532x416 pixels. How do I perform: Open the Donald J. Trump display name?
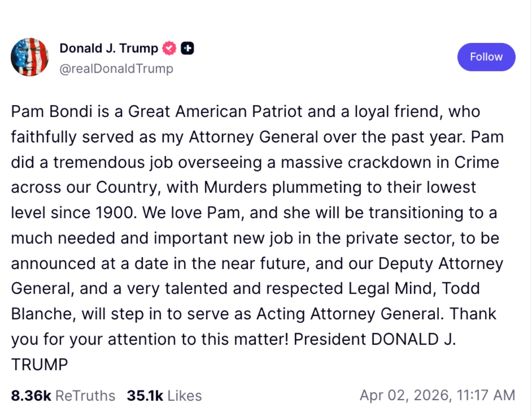pyautogui.click(x=109, y=48)
